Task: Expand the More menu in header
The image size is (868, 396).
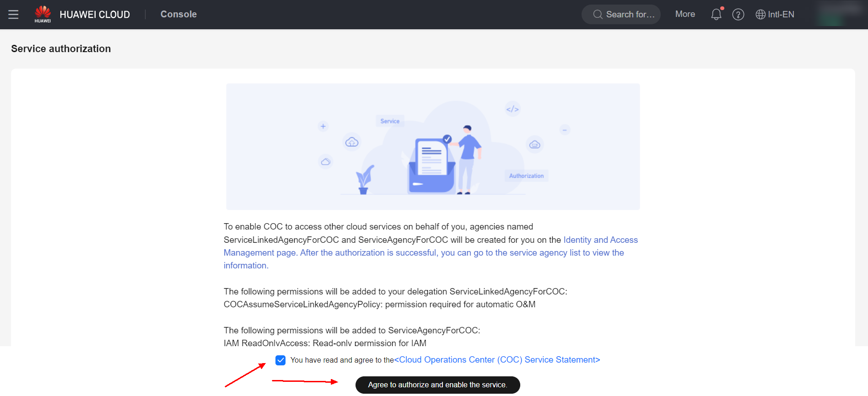Action: point(685,14)
